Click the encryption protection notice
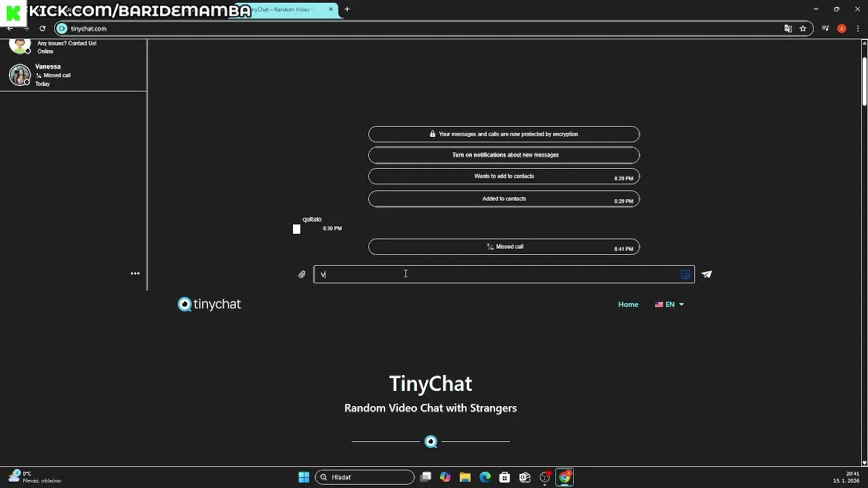The width and height of the screenshot is (868, 488). coord(504,134)
